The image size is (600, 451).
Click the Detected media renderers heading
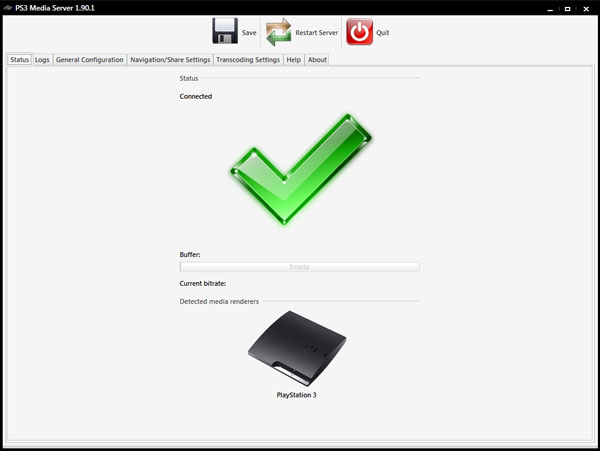pyautogui.click(x=219, y=301)
